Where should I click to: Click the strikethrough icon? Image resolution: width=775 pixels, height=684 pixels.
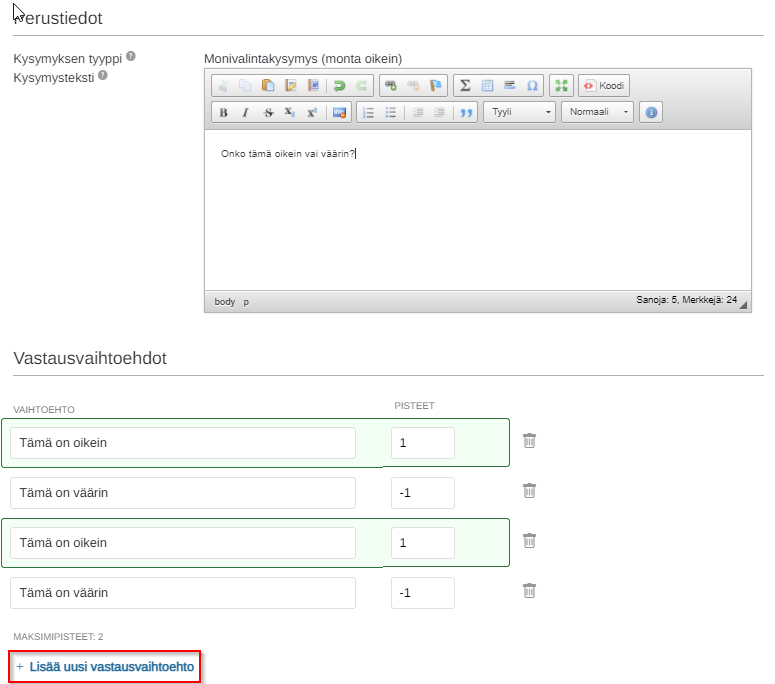tap(268, 112)
